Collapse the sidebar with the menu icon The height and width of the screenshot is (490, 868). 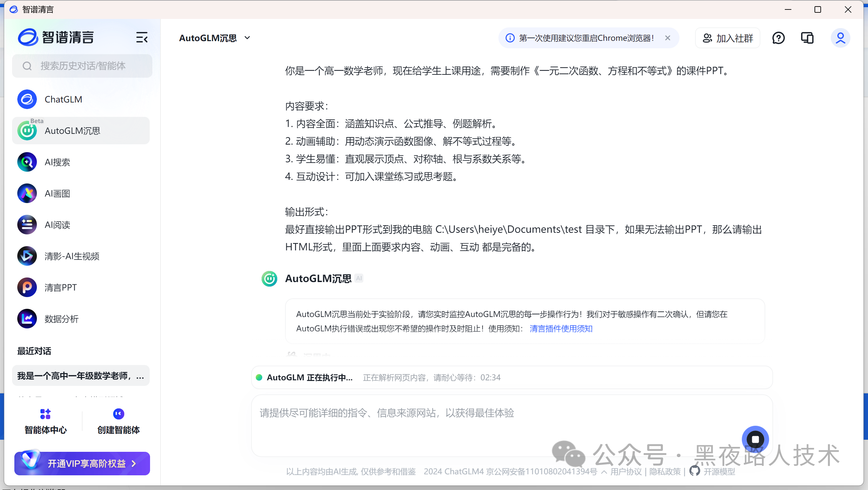pos(142,38)
